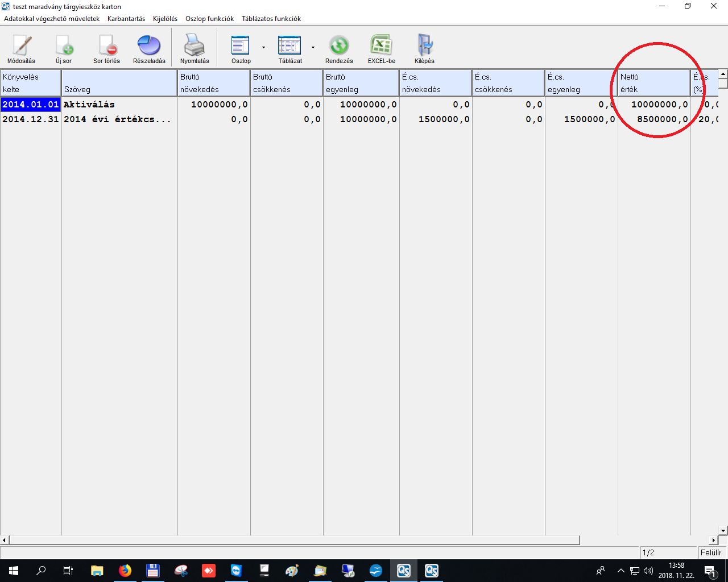Open Adatokkal végezhető műveletek menu
The height and width of the screenshot is (582, 728).
[x=52, y=19]
